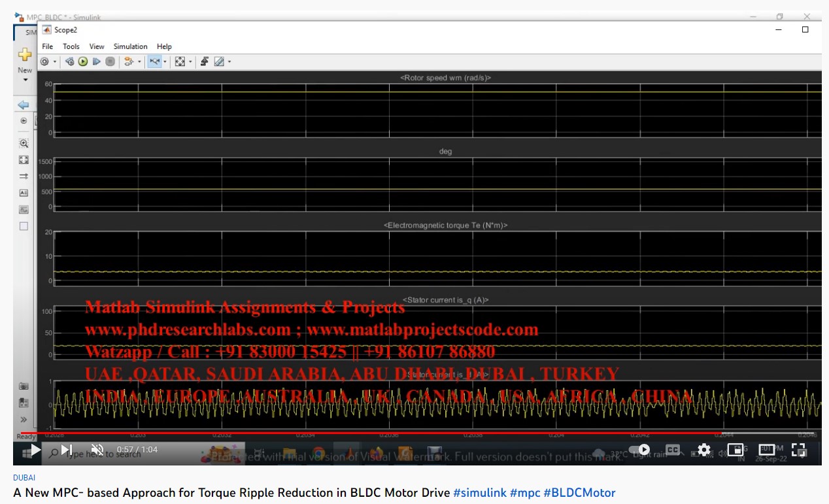Screen dimensions: 829x504
Task: Unmute the video with speaker icon
Action: (x=97, y=450)
